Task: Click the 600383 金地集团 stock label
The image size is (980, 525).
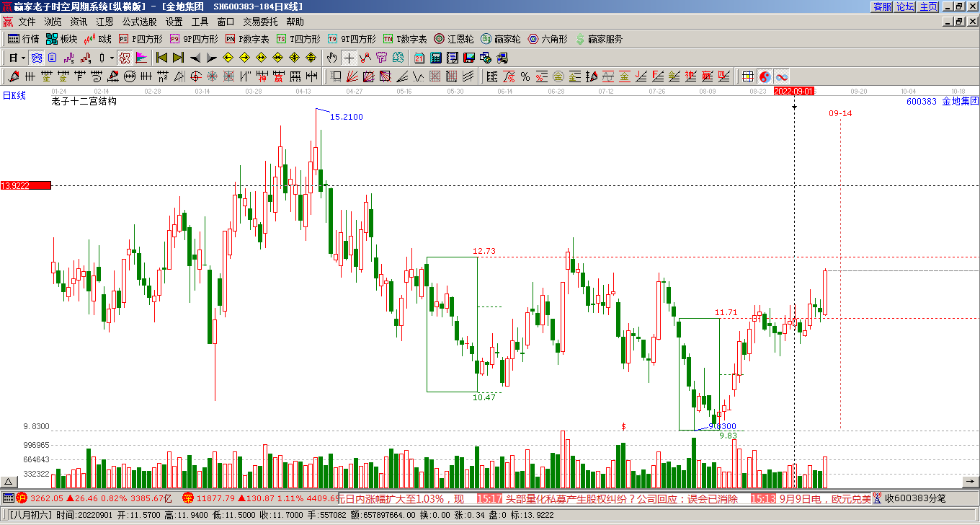Action: tap(943, 102)
